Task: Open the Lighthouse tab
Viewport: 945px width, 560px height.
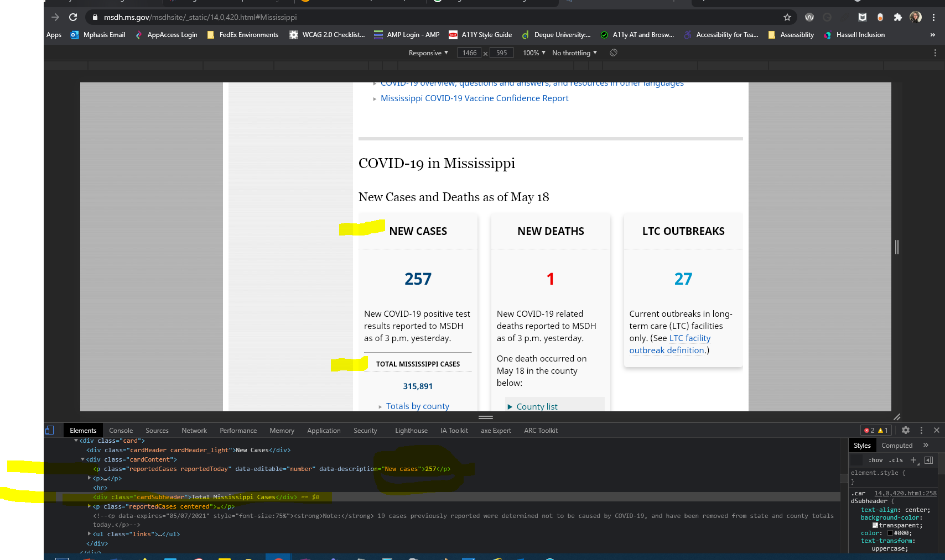Action: [x=411, y=430]
